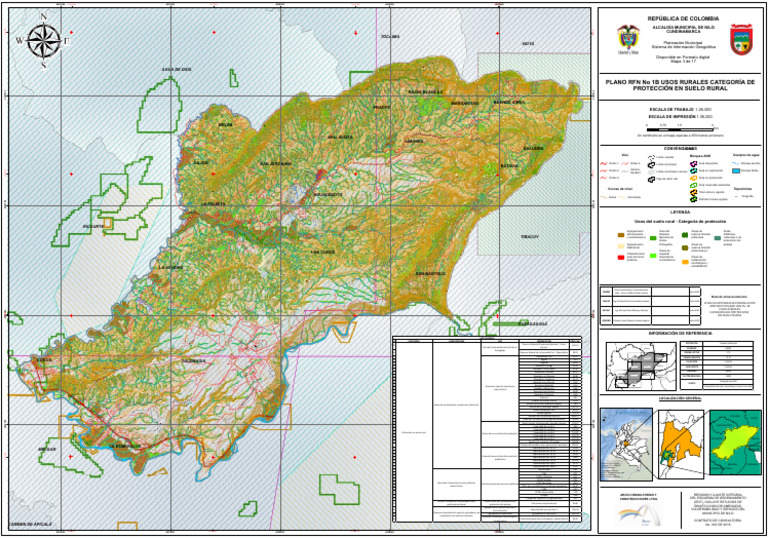Click the reference information data table
Image resolution: width=768 pixels, height=538 pixels.
[x=717, y=366]
